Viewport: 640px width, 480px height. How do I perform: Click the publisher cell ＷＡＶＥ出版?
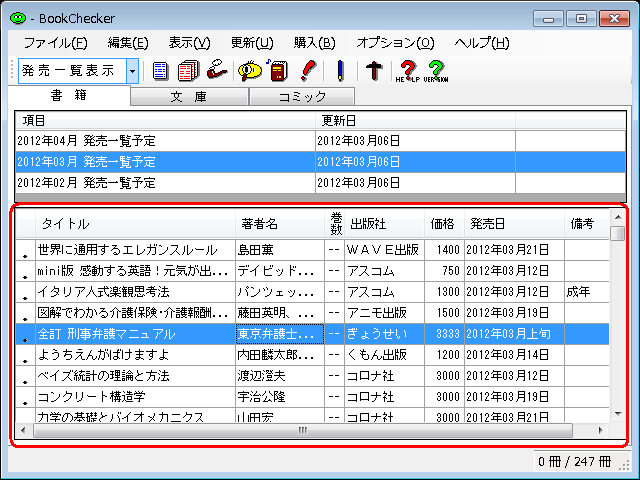(x=383, y=250)
